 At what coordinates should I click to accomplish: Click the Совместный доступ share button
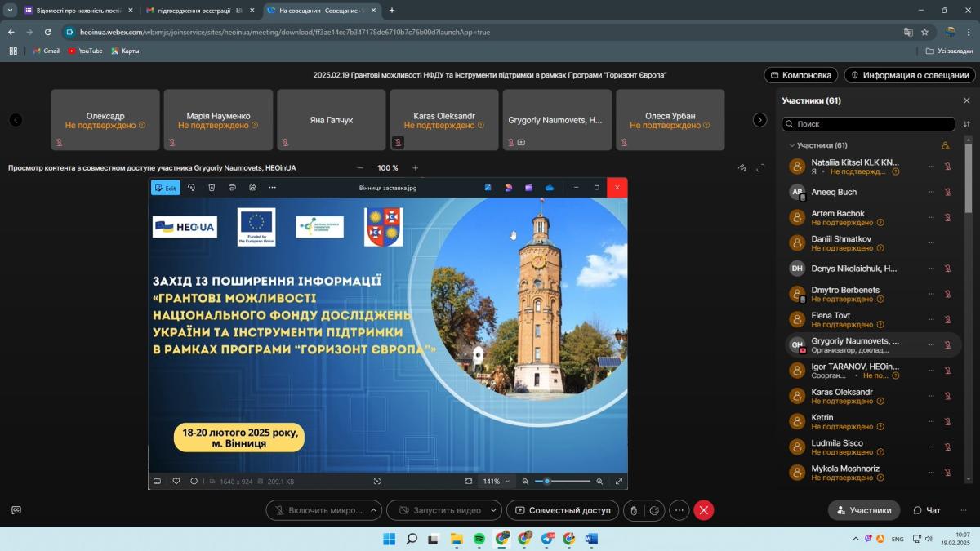pyautogui.click(x=562, y=510)
